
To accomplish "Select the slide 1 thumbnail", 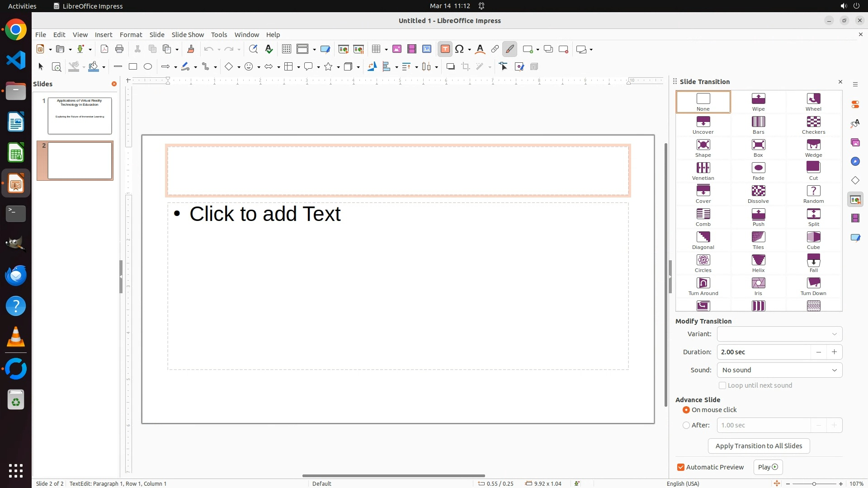I will click(80, 116).
